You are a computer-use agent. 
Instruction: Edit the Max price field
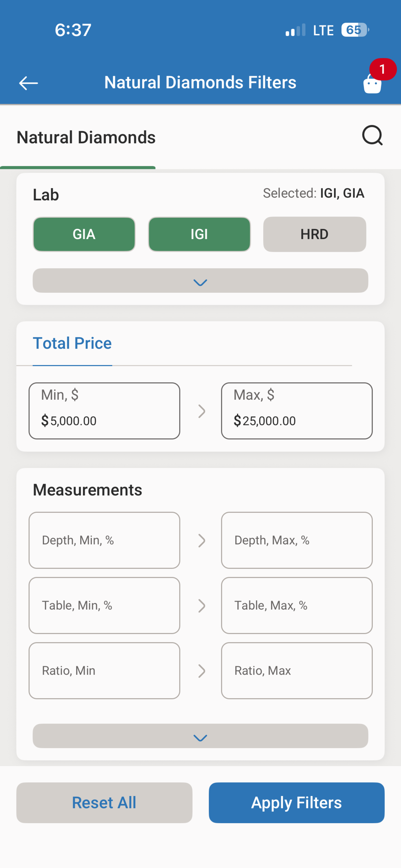coord(297,411)
